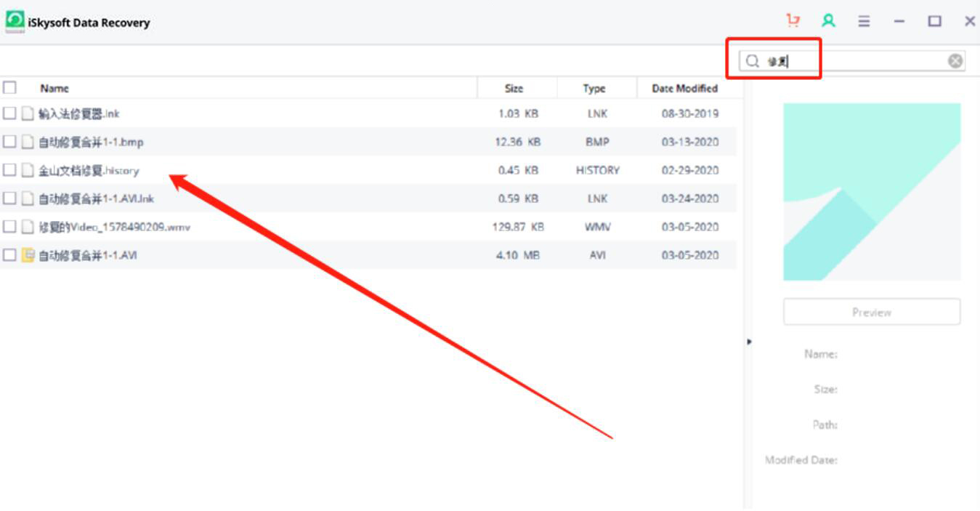Open the shopping cart icon
Screen dimensions: 980x511
pos(793,21)
